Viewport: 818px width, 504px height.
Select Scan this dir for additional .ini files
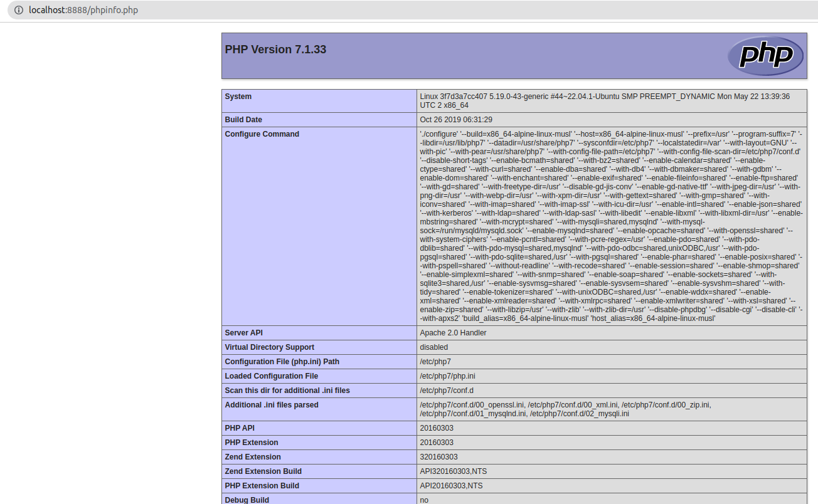(x=287, y=391)
